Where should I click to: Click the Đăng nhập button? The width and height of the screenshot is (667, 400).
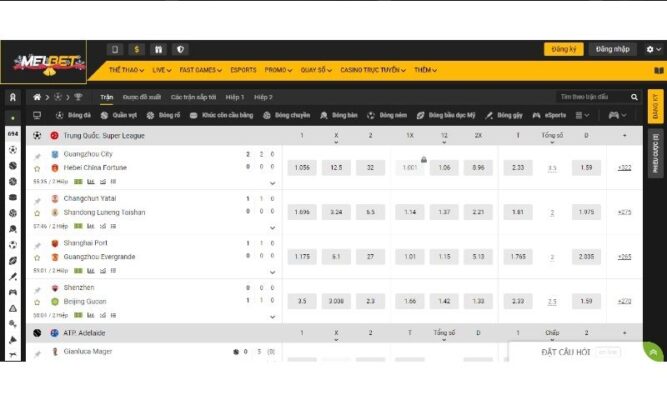coord(613,49)
